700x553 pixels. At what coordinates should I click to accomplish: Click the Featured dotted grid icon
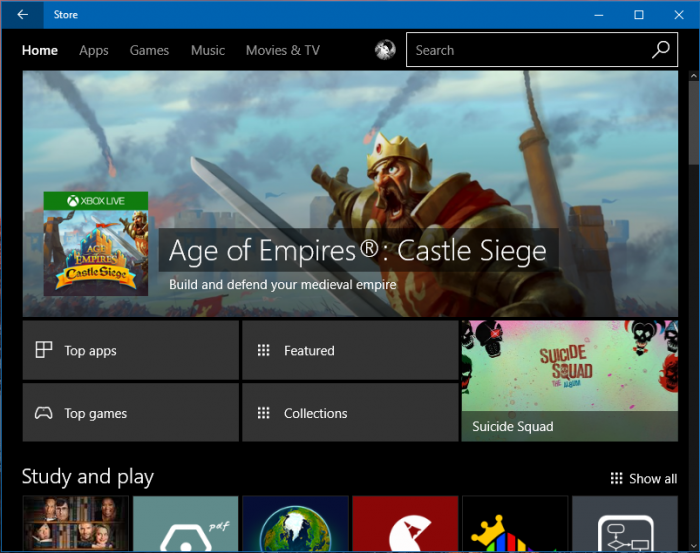[x=263, y=350]
